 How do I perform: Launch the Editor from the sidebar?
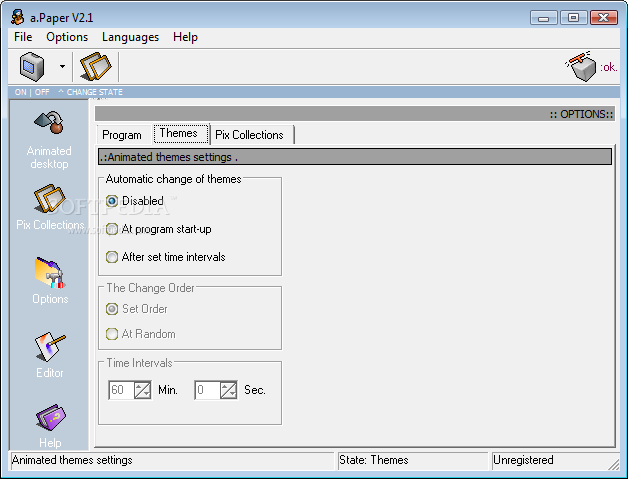50,356
